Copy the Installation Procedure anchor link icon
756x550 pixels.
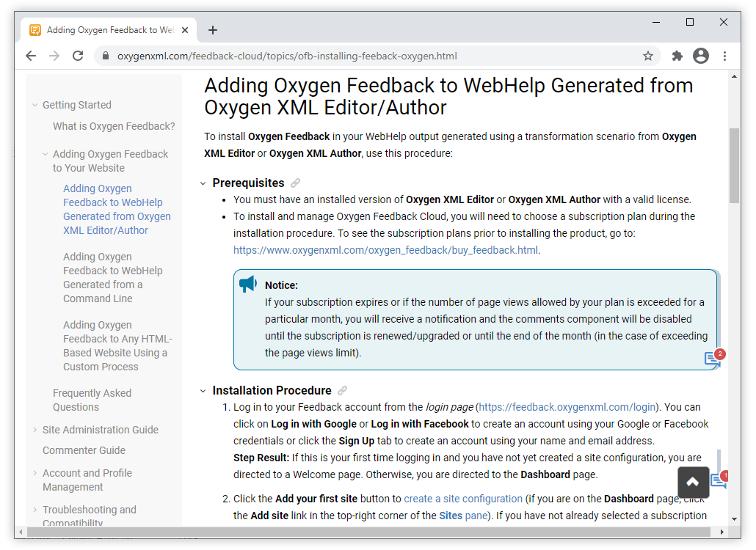point(342,390)
